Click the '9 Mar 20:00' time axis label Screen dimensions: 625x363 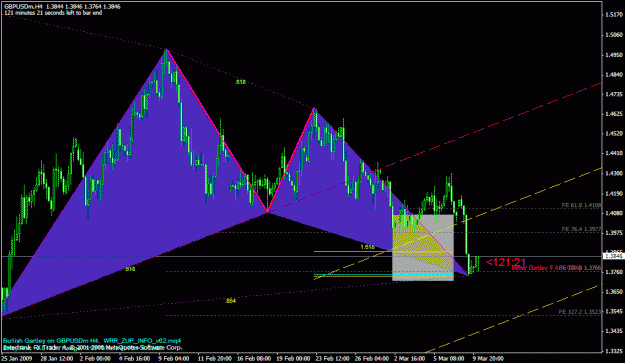(x=488, y=359)
